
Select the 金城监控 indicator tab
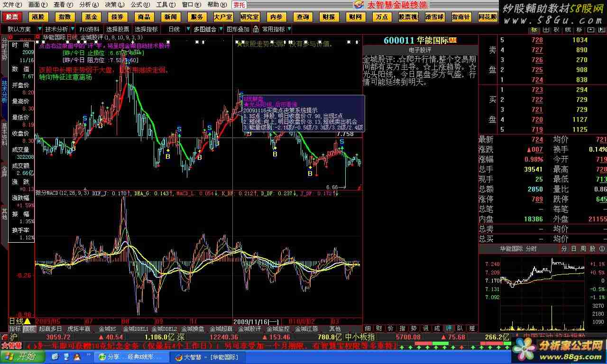(278, 328)
